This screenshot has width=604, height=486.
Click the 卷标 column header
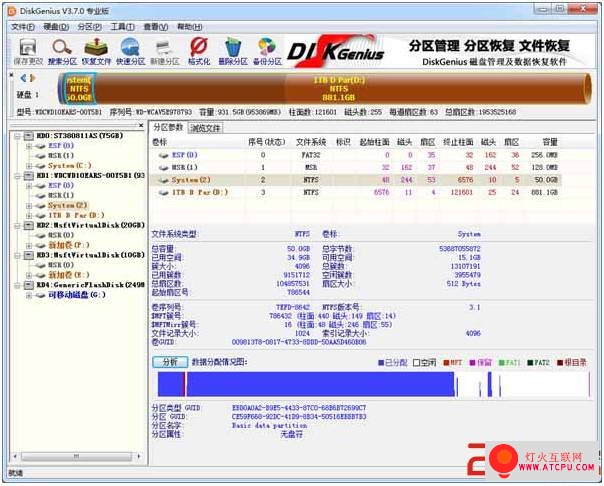[159, 142]
